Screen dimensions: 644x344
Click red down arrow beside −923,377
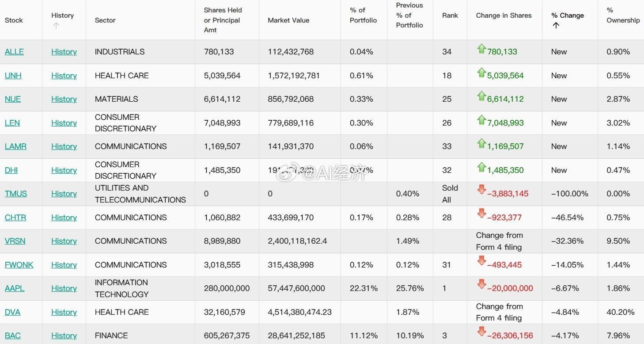click(x=481, y=214)
